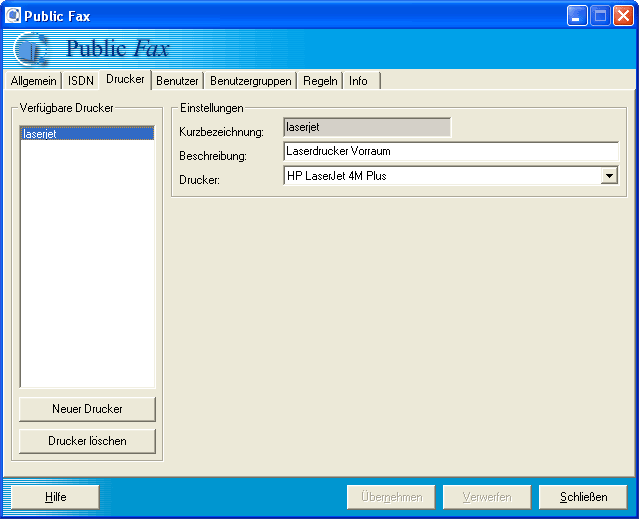Go to the Regeln tab

coord(320,81)
